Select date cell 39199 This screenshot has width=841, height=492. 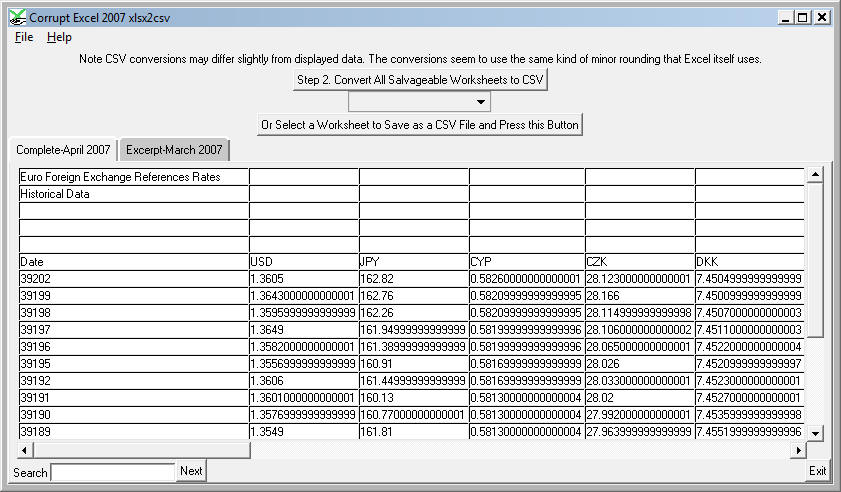tap(134, 296)
